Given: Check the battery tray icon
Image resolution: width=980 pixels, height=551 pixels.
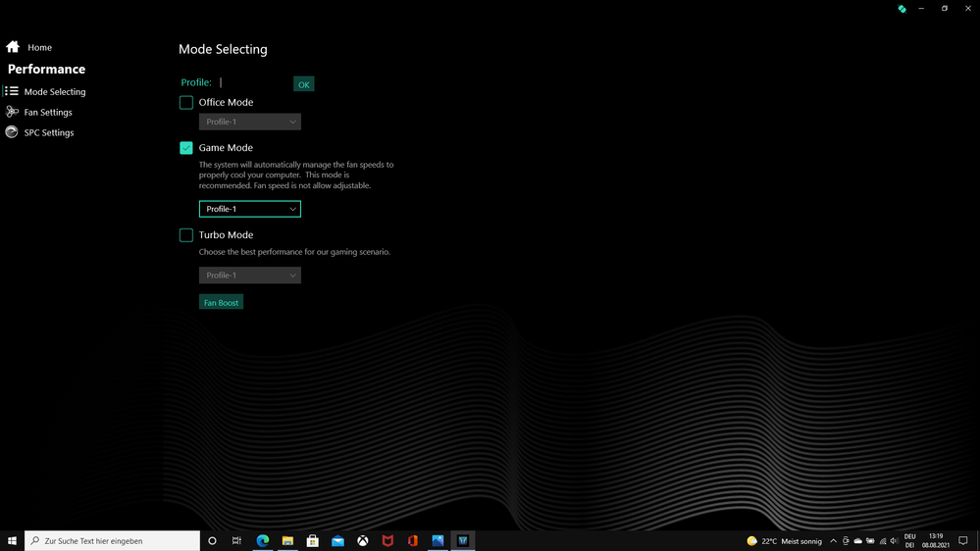Looking at the screenshot, I should click(x=870, y=541).
